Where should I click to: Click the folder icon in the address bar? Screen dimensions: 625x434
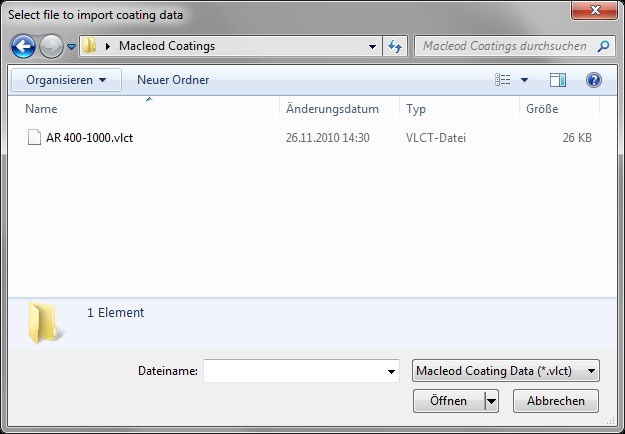tap(89, 46)
